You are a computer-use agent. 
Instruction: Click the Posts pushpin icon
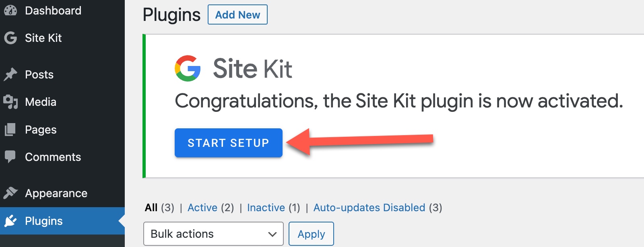click(10, 74)
